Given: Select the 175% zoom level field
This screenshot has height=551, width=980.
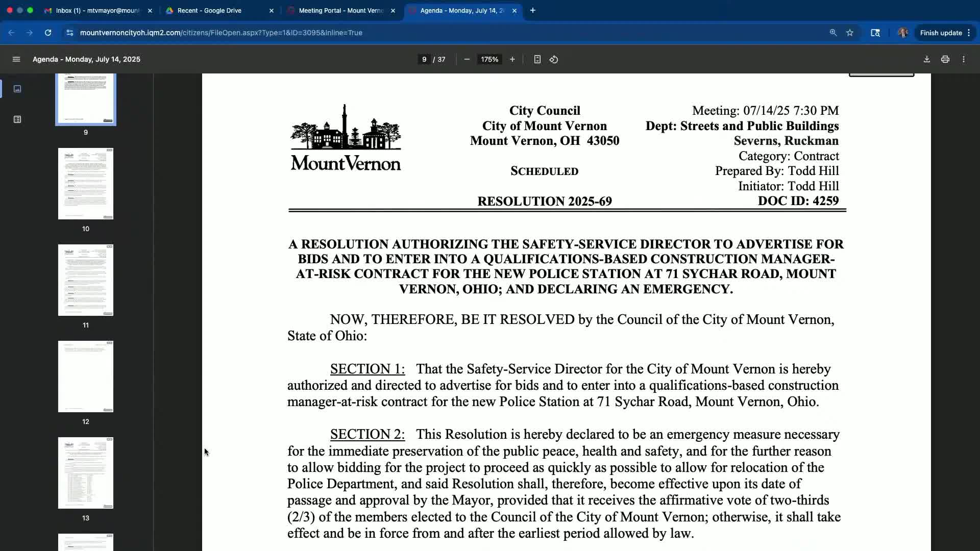Looking at the screenshot, I should pyautogui.click(x=489, y=59).
